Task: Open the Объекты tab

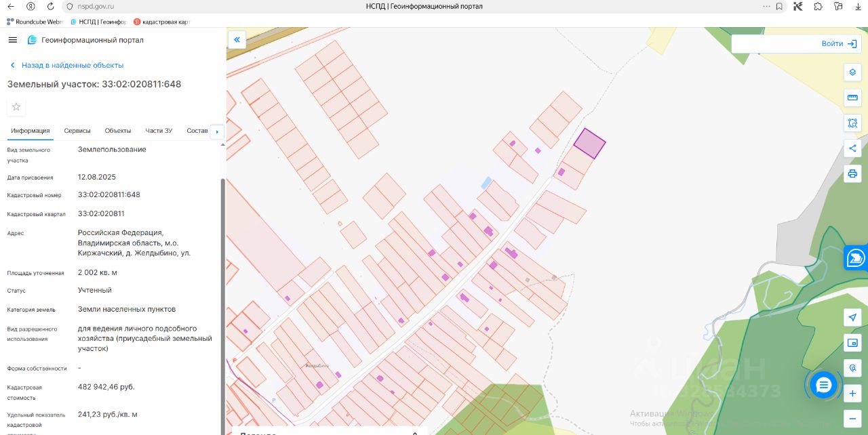Action: pyautogui.click(x=118, y=131)
